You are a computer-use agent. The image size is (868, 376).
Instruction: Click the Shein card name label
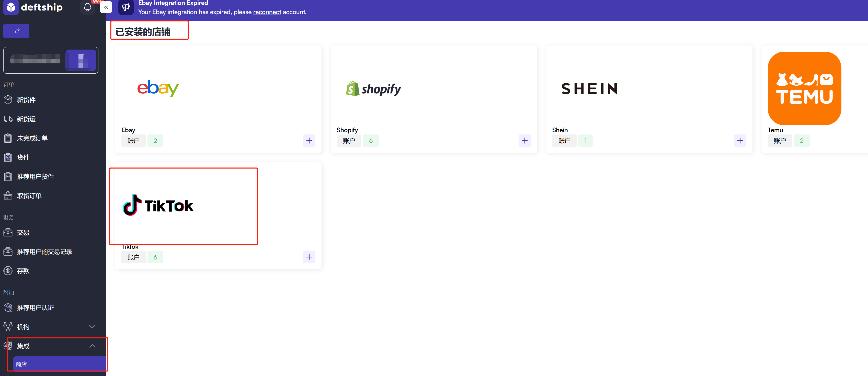560,130
